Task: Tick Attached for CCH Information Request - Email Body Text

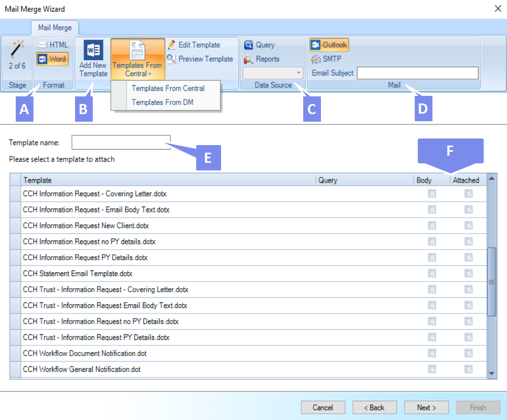Action: [x=468, y=209]
